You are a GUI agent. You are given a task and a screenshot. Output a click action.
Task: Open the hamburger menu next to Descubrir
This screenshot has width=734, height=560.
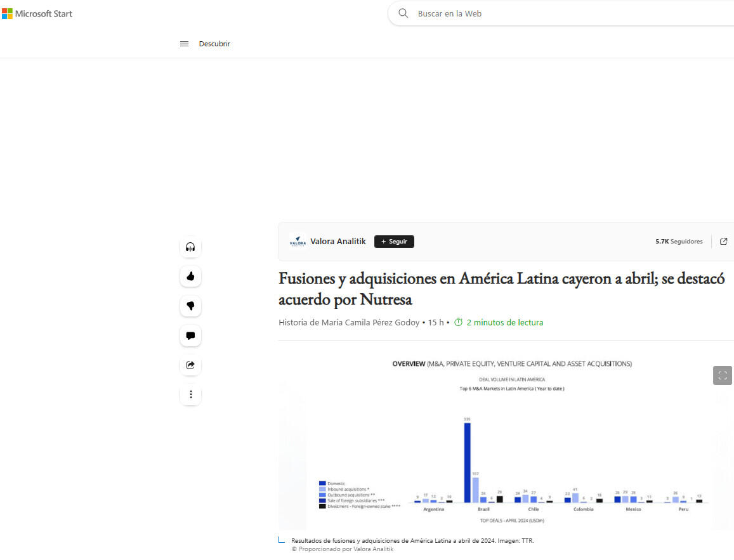click(x=184, y=44)
